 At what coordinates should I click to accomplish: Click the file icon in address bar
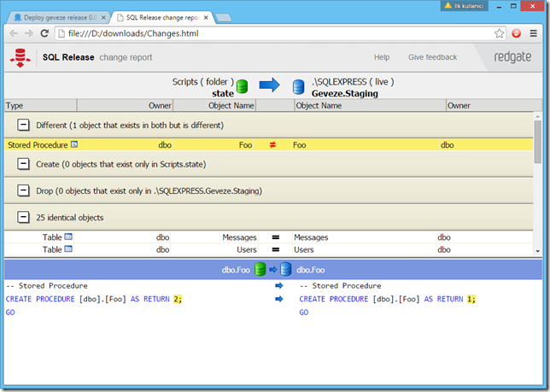click(61, 33)
